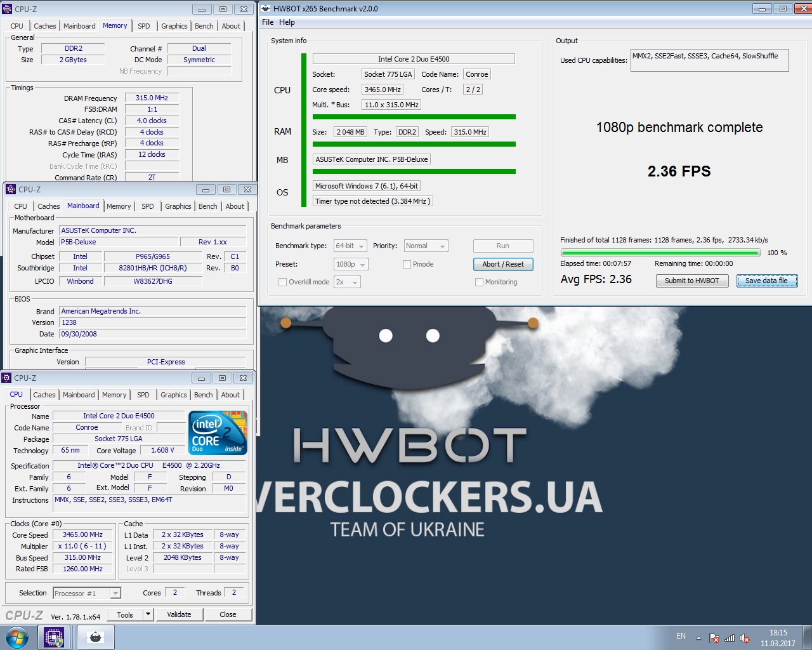The height and width of the screenshot is (650, 812).
Task: Click the muted volume tray icon
Action: [x=745, y=638]
